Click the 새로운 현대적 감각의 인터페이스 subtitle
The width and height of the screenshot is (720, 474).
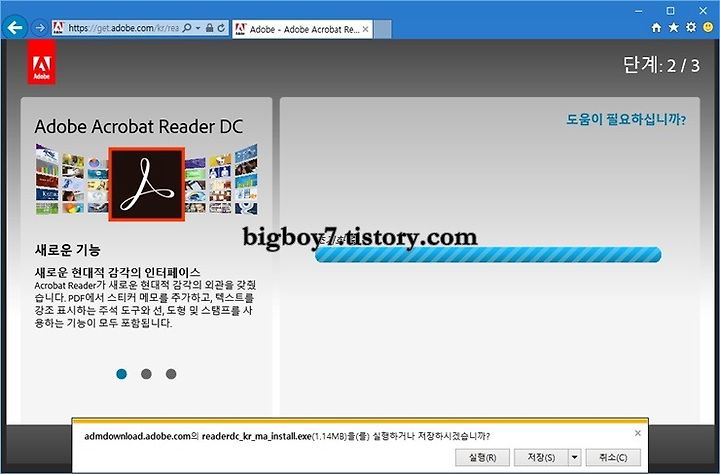[x=118, y=272]
